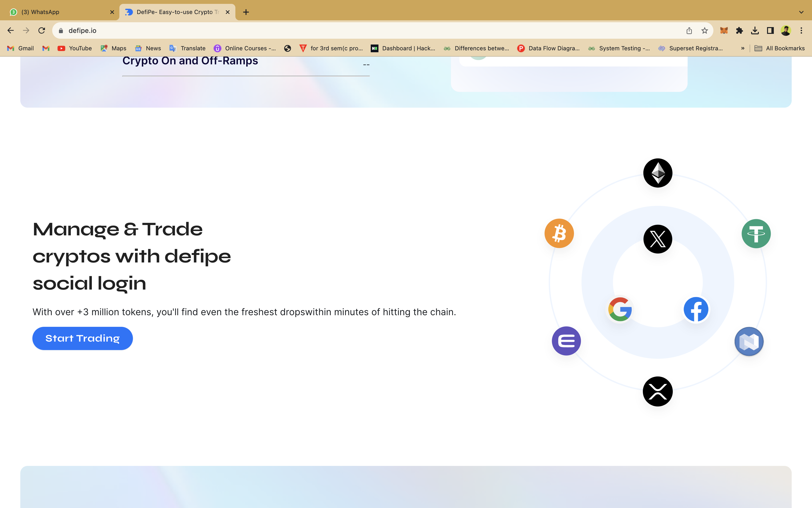Bookmark this page with the star

coord(704,30)
